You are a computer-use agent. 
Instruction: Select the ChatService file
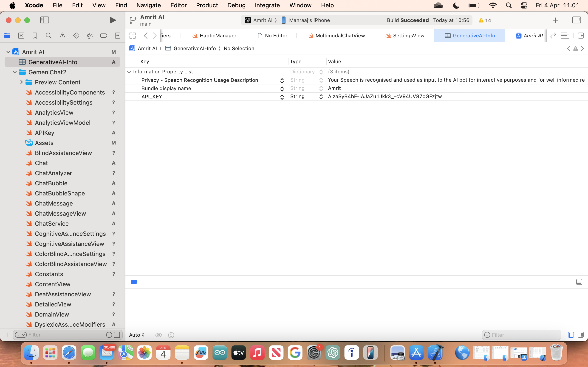(x=52, y=224)
